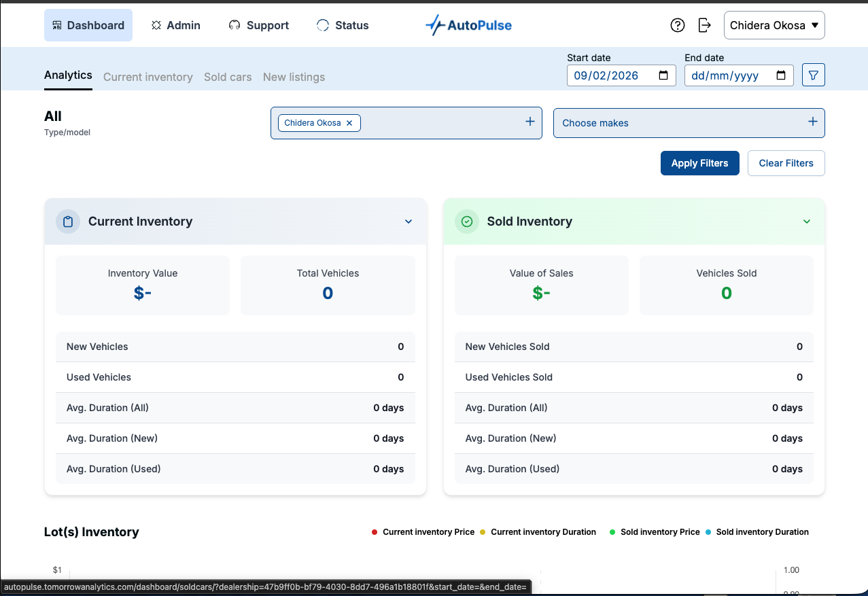
Task: Collapse the Current Inventory card chevron
Action: (x=409, y=222)
